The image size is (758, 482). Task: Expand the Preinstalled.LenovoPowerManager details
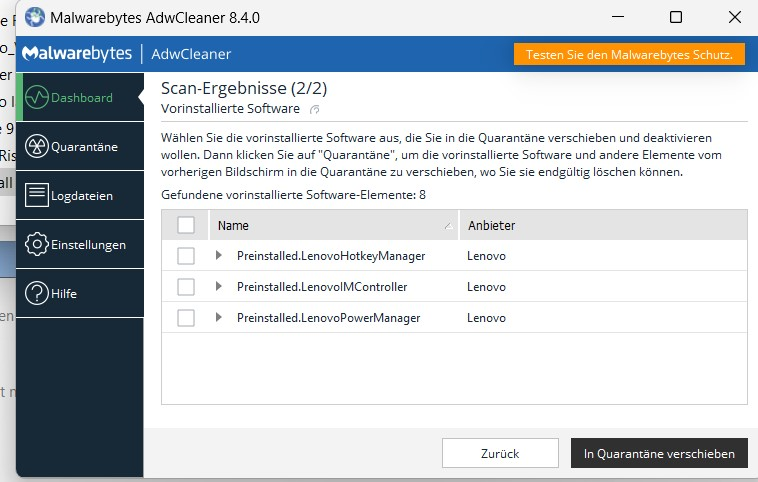tap(219, 318)
